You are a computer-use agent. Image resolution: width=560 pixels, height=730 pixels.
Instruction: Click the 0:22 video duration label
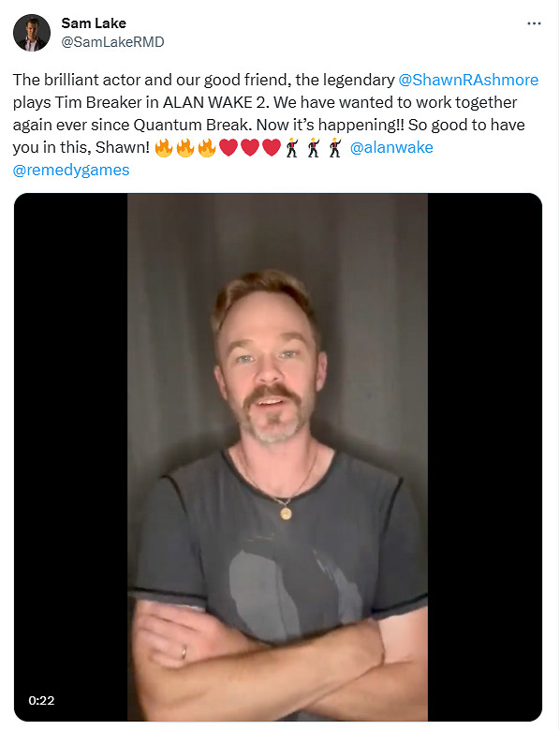(x=41, y=700)
